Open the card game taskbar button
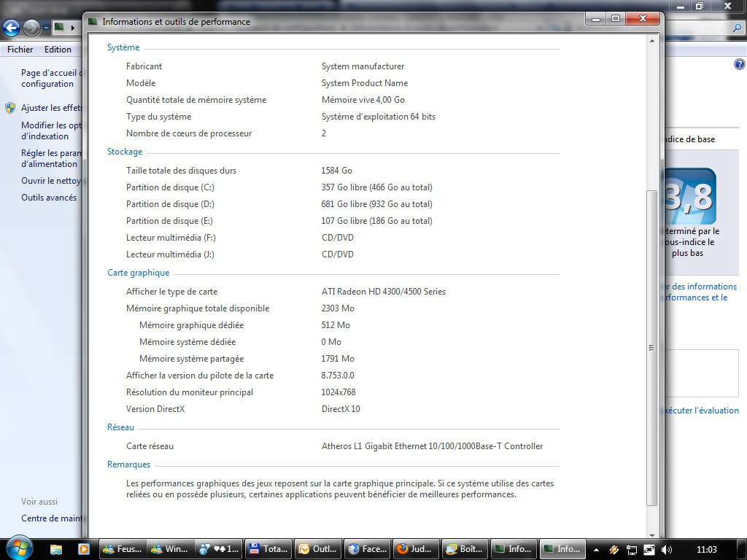 tap(219, 549)
